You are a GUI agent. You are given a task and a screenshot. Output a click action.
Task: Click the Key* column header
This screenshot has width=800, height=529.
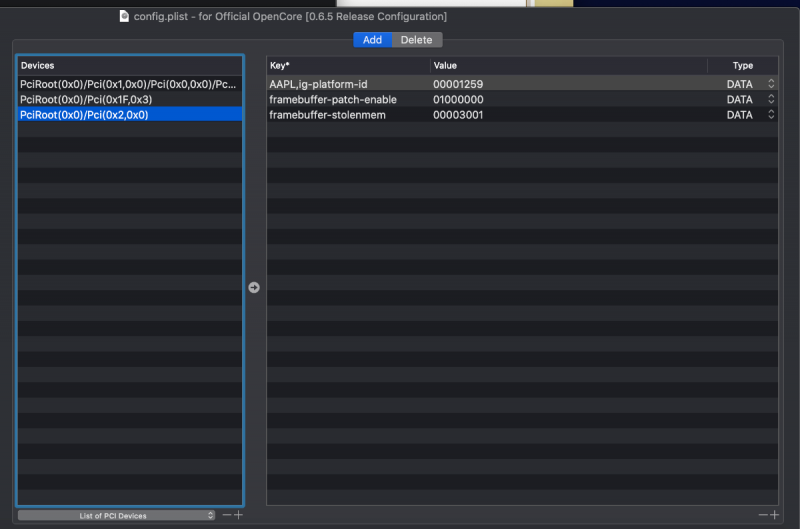[348, 65]
